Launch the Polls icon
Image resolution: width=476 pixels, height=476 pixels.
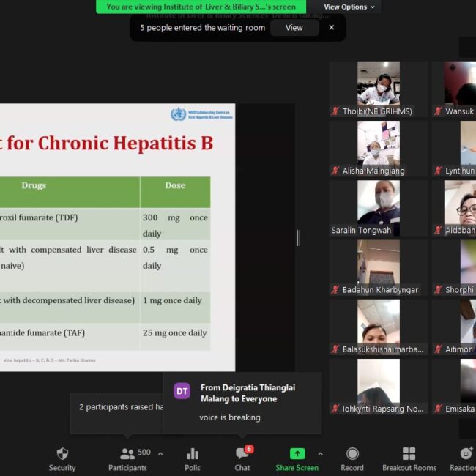pos(193,454)
